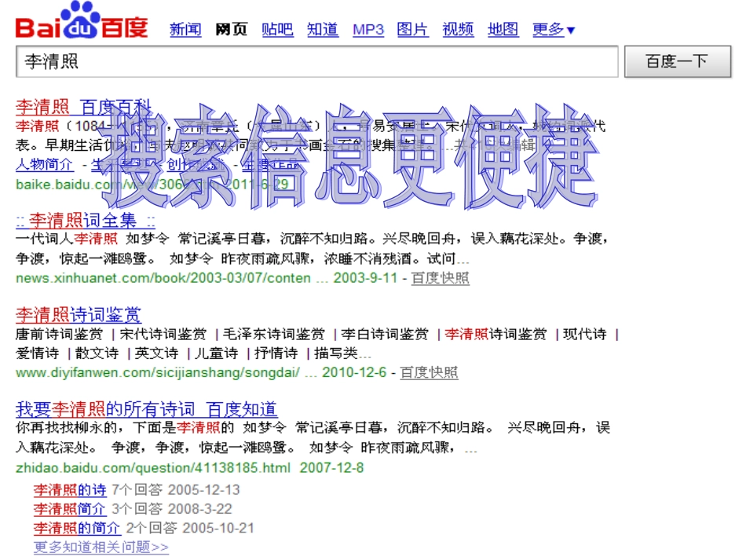The width and height of the screenshot is (746, 560).
Task: Open the 新闻 tab
Action: coord(185,30)
